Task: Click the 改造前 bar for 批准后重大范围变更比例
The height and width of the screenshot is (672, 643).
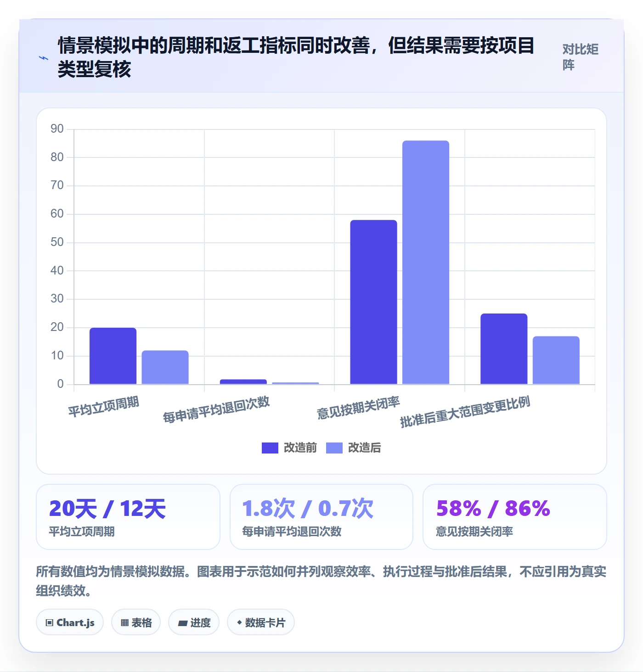Action: pos(504,349)
